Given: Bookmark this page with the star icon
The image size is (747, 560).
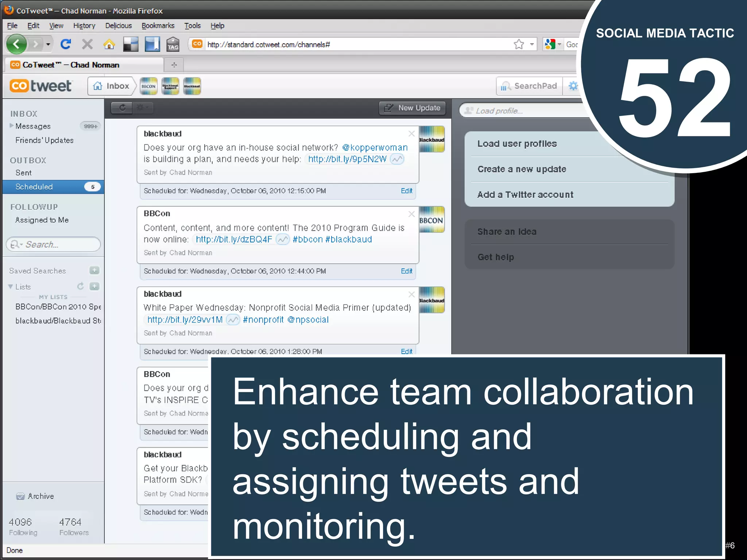Looking at the screenshot, I should tap(519, 44).
